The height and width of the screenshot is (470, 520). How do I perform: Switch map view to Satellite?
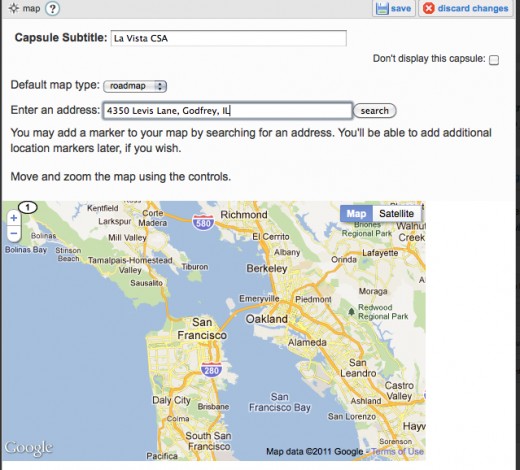(x=397, y=213)
